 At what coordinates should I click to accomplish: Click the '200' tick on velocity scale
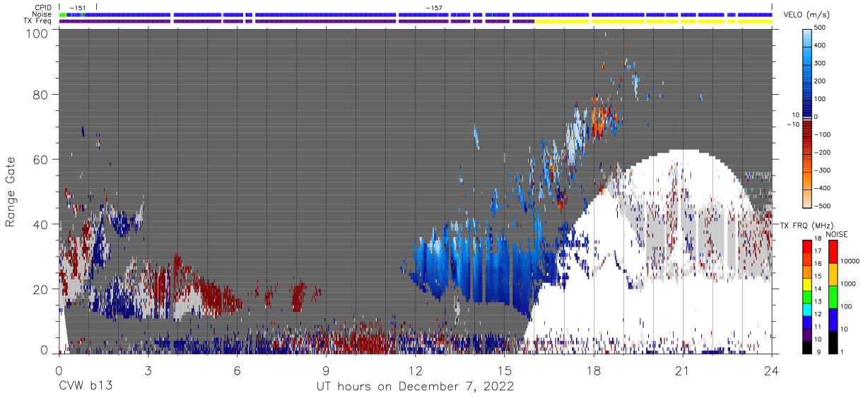pos(820,81)
